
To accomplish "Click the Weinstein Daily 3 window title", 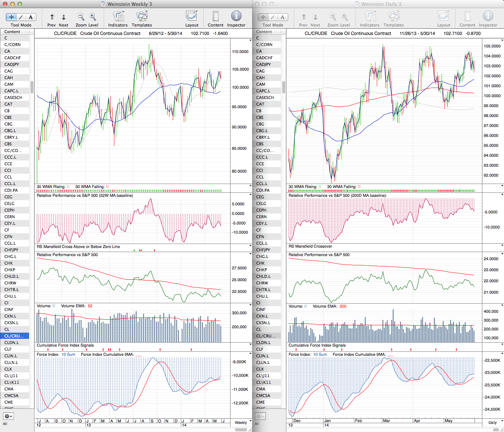I will [381, 4].
